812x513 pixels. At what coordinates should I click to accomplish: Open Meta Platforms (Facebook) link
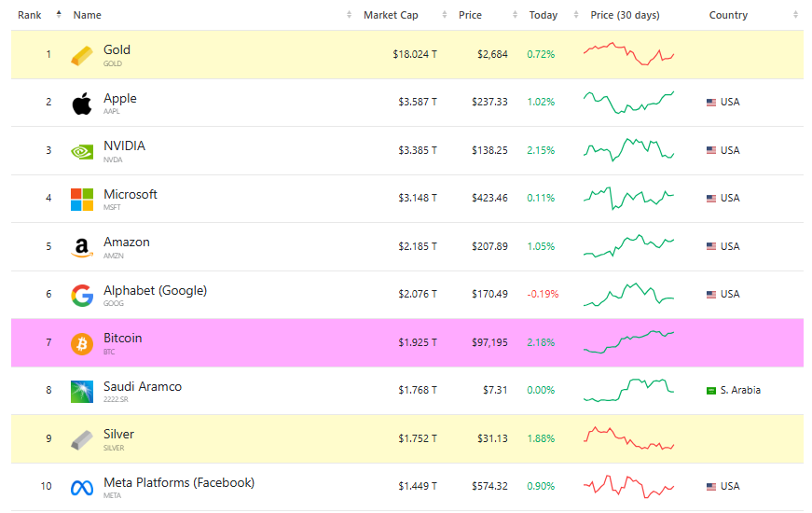pos(179,483)
